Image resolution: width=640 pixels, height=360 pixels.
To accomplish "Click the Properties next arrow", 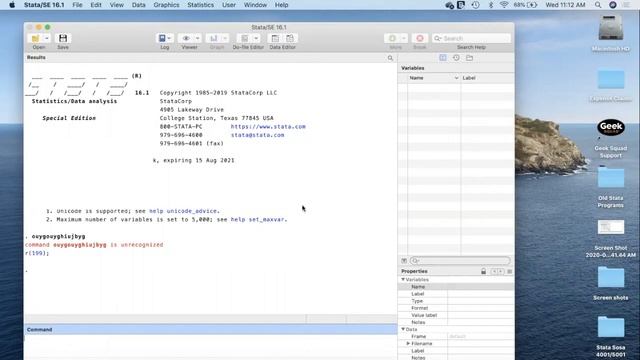I will pos(500,271).
